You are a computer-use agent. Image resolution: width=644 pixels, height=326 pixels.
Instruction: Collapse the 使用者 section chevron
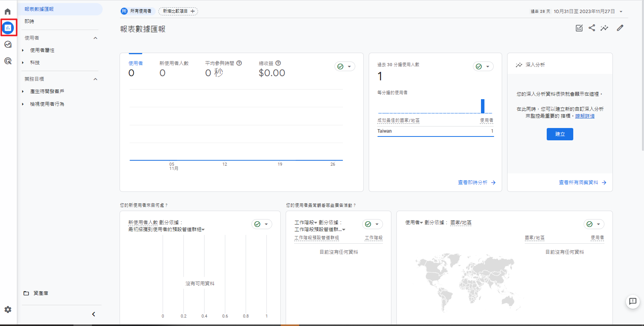point(95,38)
